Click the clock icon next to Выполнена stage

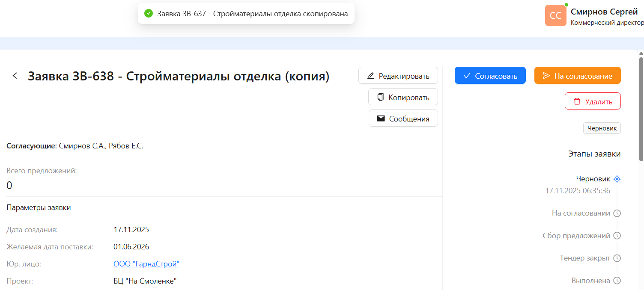pos(617,280)
